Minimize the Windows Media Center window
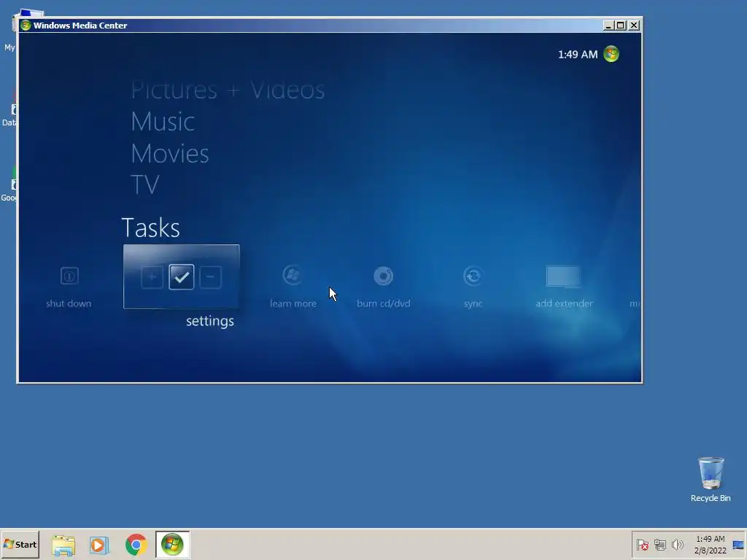The height and width of the screenshot is (560, 747). tap(608, 26)
